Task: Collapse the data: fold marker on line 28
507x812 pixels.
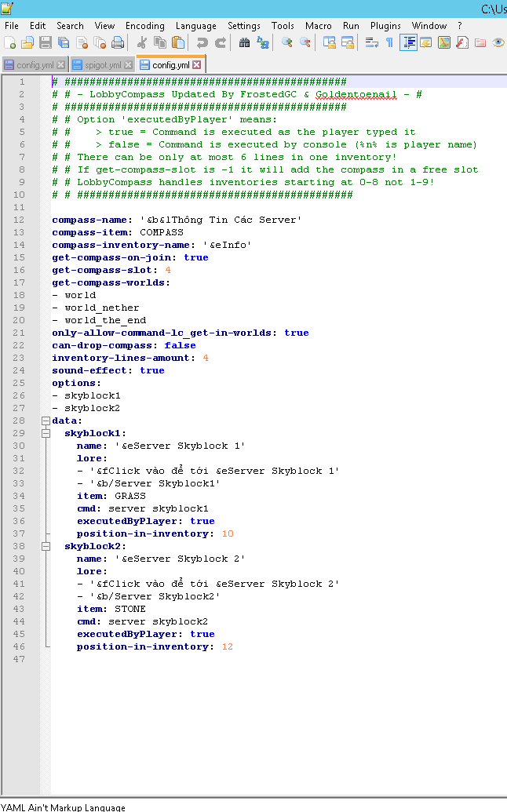Action: 46,421
